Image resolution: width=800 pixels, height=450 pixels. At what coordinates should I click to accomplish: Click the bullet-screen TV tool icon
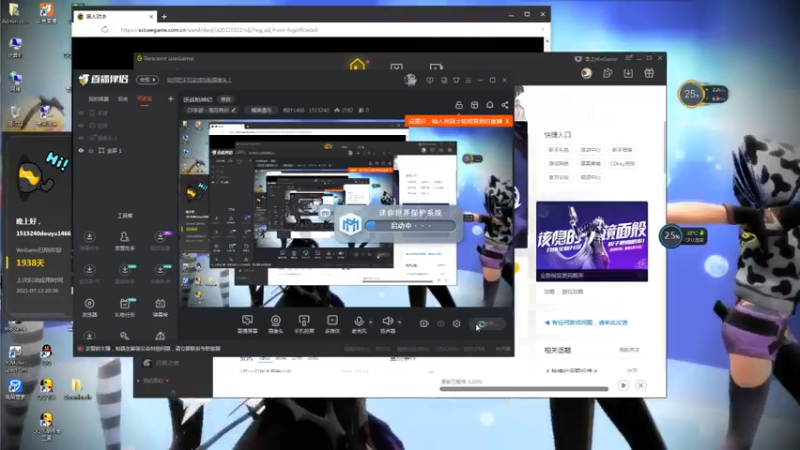point(160,304)
